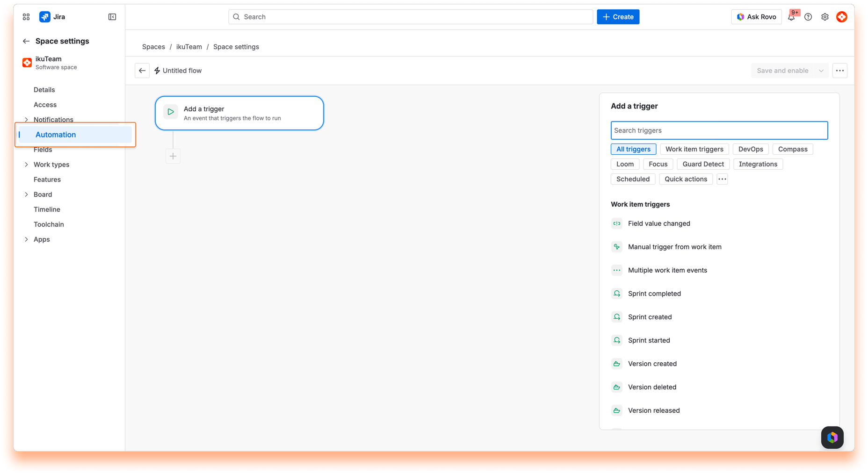
Task: Go back from Space settings arrow
Action: 26,41
